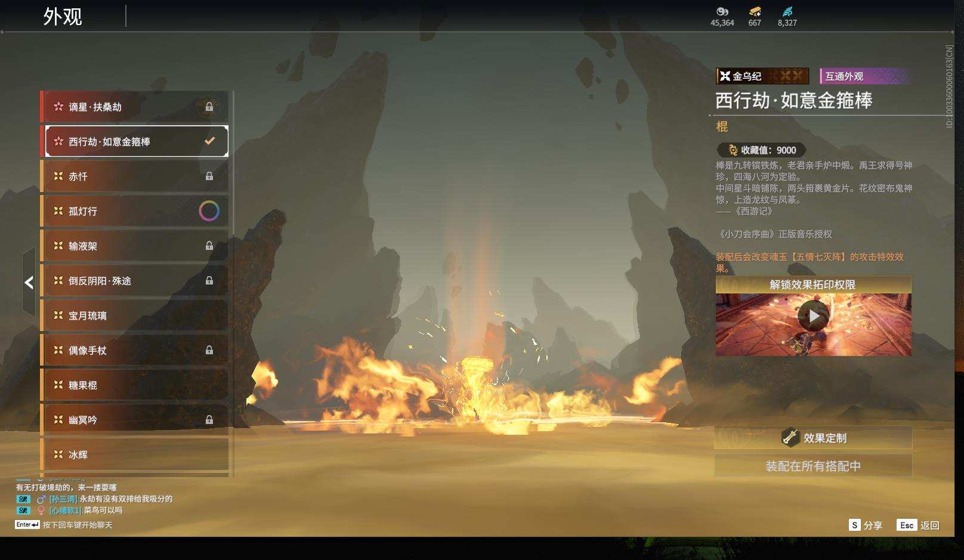Image resolution: width=964 pixels, height=560 pixels.
Task: Click 装配在所有搭配中 button
Action: (813, 466)
